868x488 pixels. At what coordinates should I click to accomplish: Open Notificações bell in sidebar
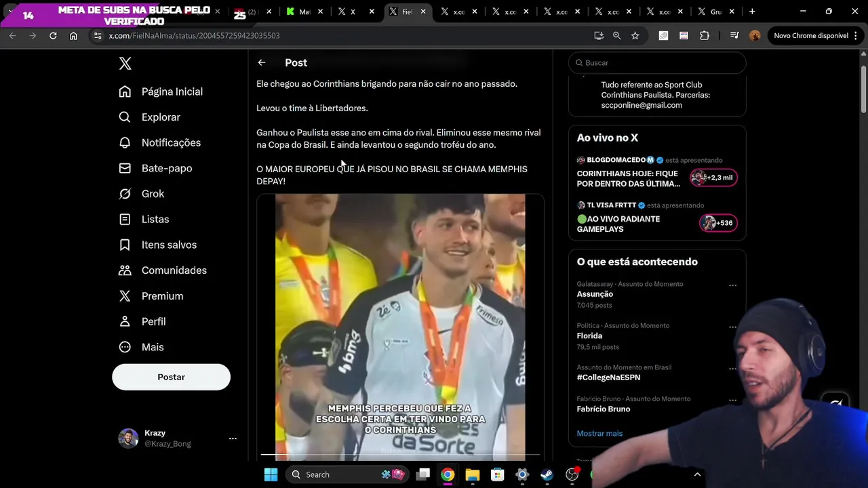pyautogui.click(x=159, y=143)
